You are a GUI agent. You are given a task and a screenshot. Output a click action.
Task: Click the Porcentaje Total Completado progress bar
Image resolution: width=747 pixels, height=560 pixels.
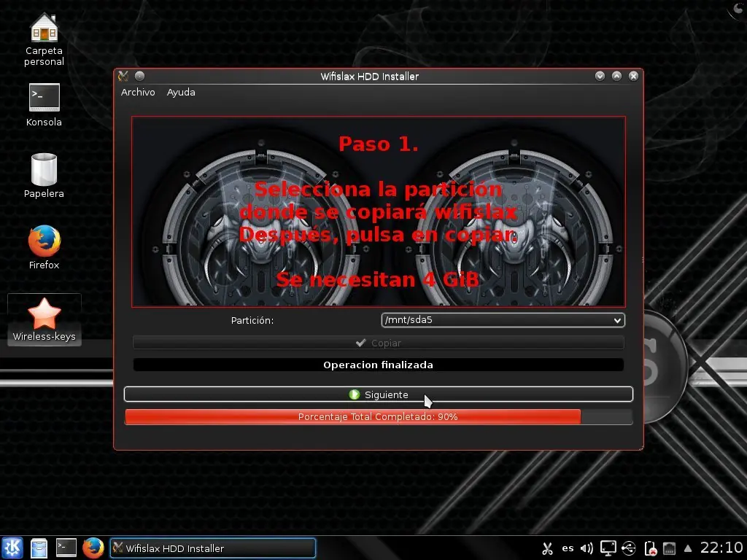point(379,416)
